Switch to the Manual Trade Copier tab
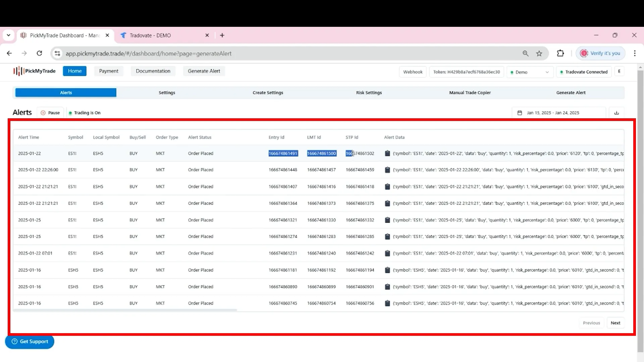This screenshot has height=362, width=644. pyautogui.click(x=470, y=93)
